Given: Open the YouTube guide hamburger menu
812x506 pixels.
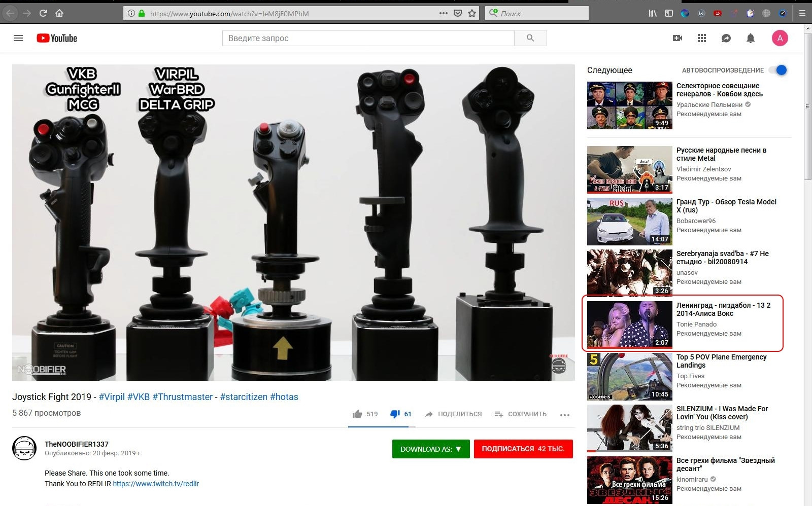Looking at the screenshot, I should [18, 38].
